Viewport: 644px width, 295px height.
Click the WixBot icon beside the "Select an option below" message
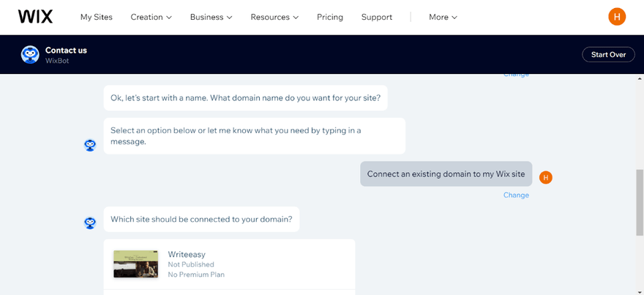(90, 145)
